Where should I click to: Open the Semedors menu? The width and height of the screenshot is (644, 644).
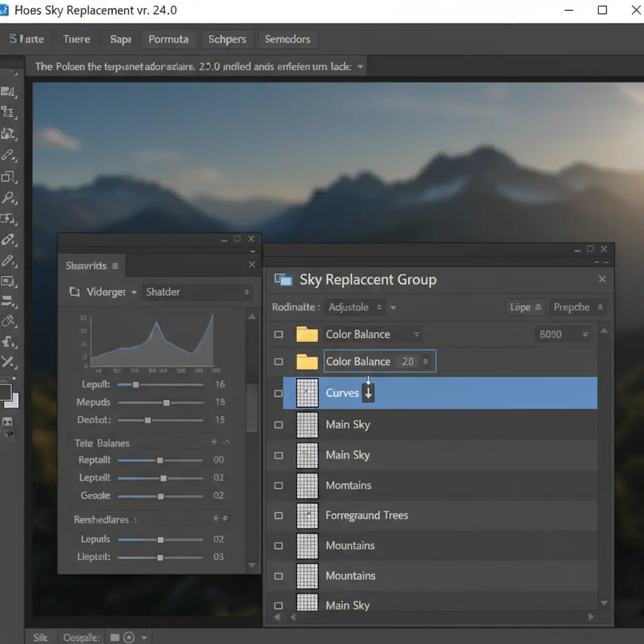[x=287, y=39]
